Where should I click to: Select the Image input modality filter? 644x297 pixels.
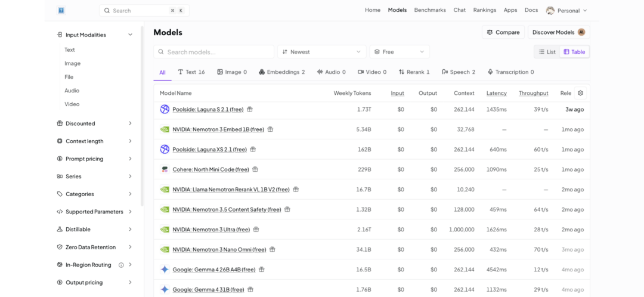click(72, 63)
